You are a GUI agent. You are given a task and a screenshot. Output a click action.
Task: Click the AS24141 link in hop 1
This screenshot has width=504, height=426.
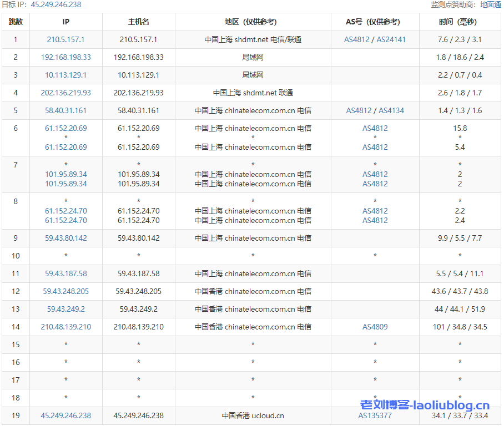[391, 39]
